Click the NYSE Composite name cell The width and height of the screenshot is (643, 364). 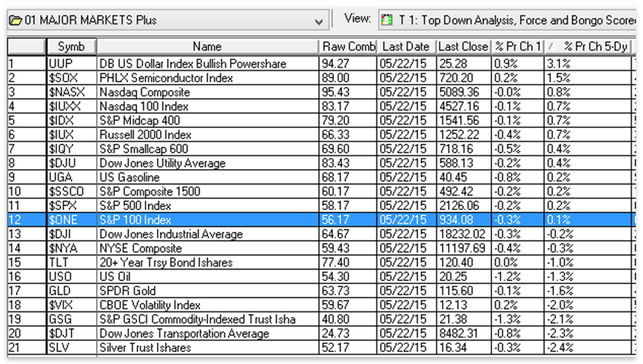coord(207,248)
